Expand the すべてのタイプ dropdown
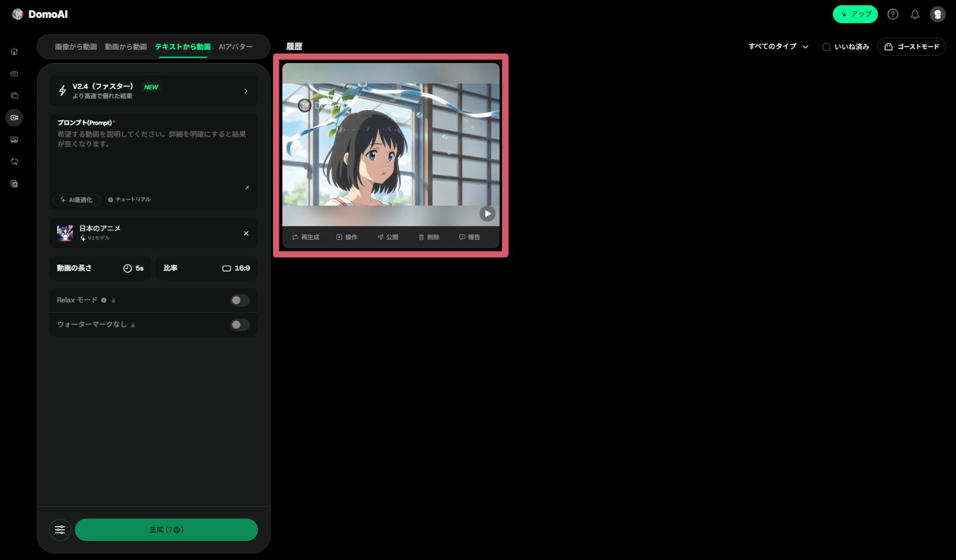 (778, 47)
